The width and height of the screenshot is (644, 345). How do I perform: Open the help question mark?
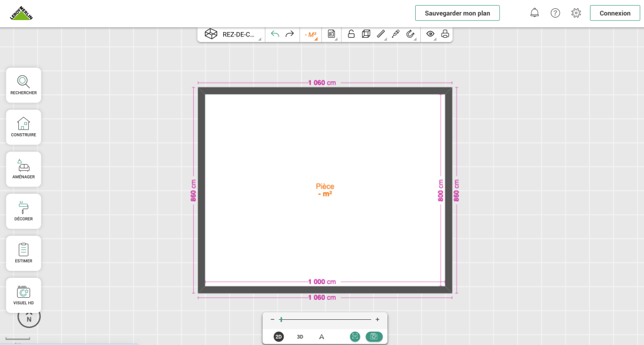(555, 13)
